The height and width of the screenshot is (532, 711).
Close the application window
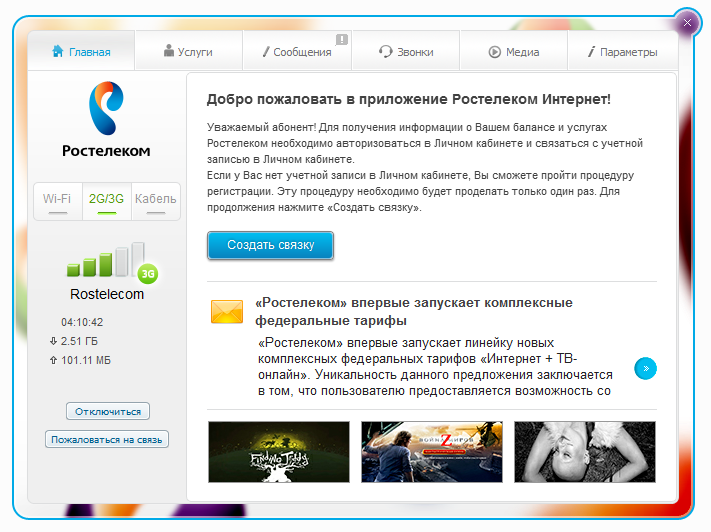(687, 23)
